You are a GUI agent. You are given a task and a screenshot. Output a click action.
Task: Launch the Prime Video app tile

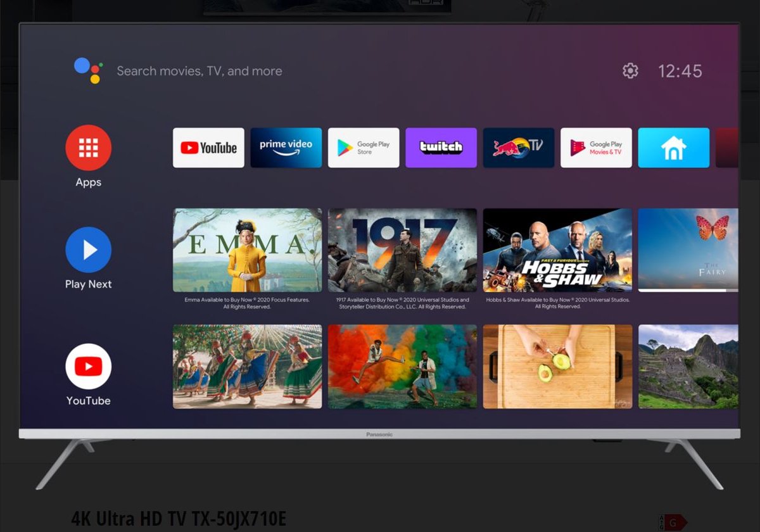pos(286,148)
